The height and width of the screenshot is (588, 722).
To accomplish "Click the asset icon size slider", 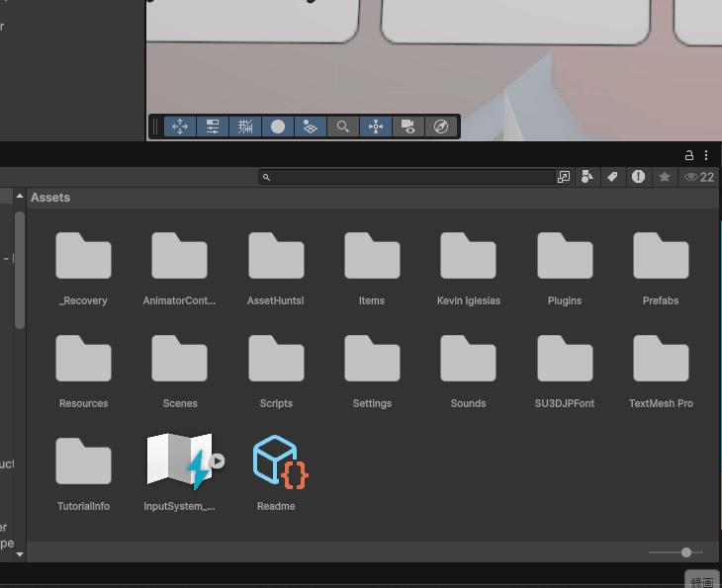I will (685, 552).
